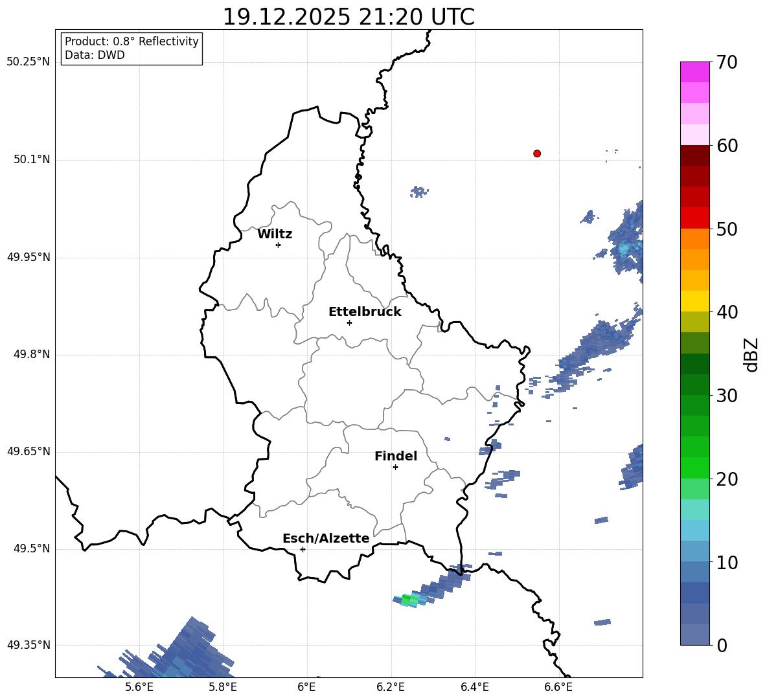The height and width of the screenshot is (700, 767).
Task: Click the cross marker below Findel
Action: [x=395, y=468]
